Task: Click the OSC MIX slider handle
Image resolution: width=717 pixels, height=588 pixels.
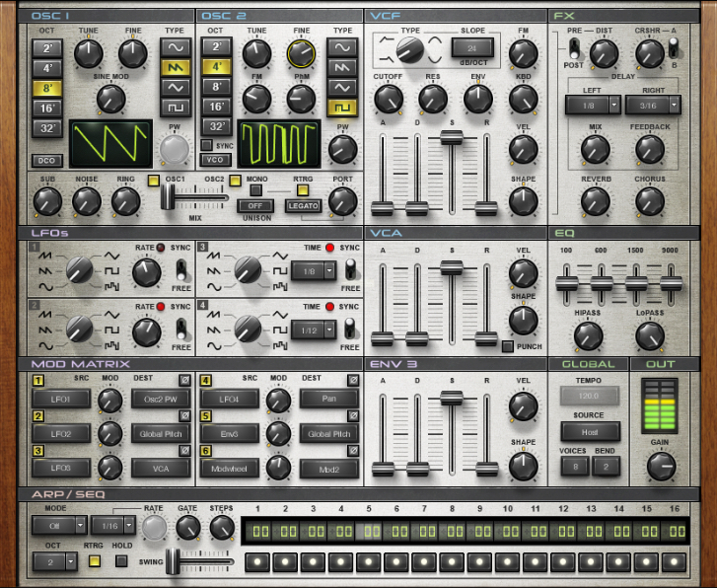Action: 168,197
